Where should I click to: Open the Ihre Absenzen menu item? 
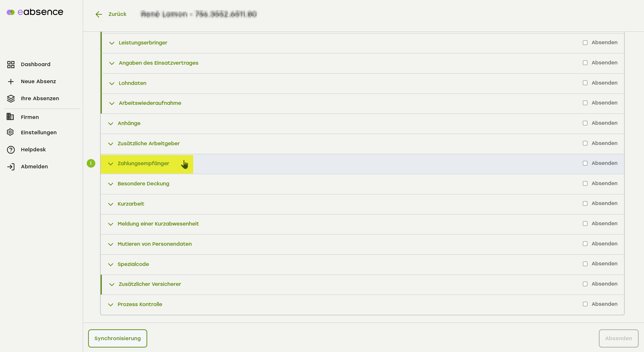(x=40, y=98)
